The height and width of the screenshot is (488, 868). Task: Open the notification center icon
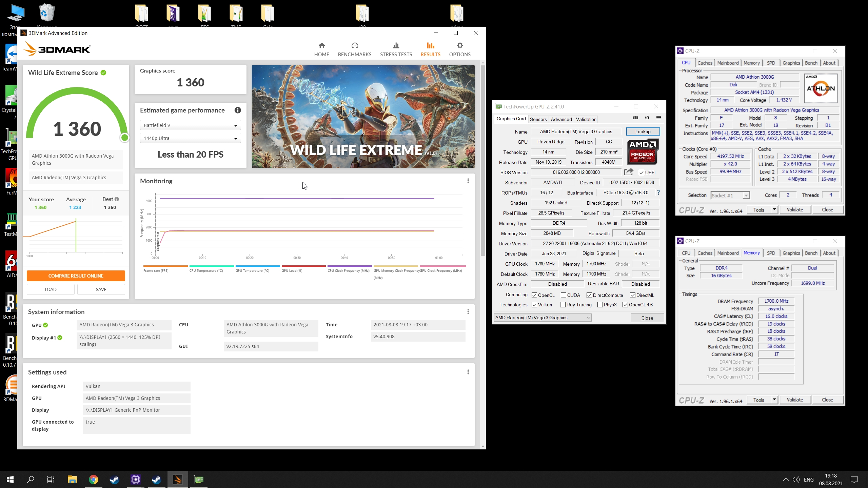[x=854, y=480]
